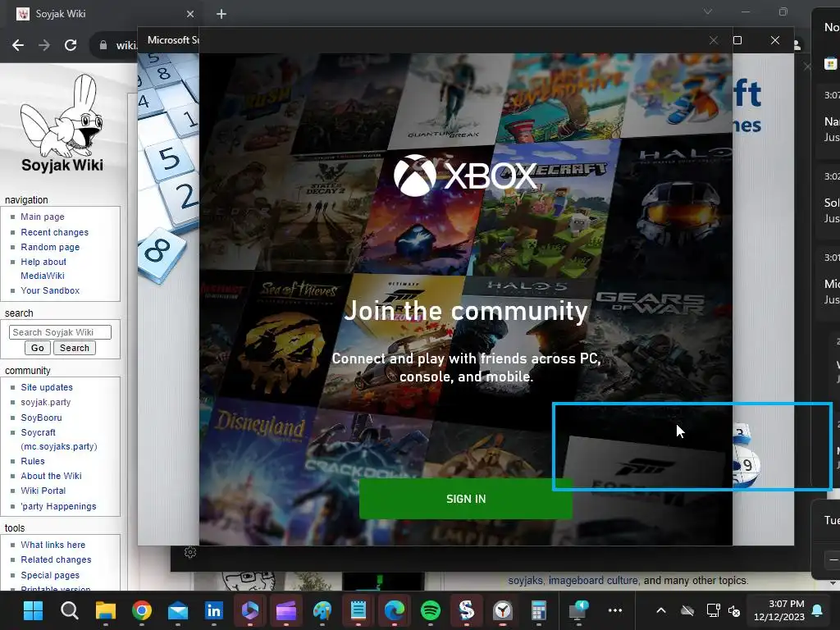Screen dimensions: 840x630
Task: Open LinkedIn app from taskbar
Action: [214, 610]
